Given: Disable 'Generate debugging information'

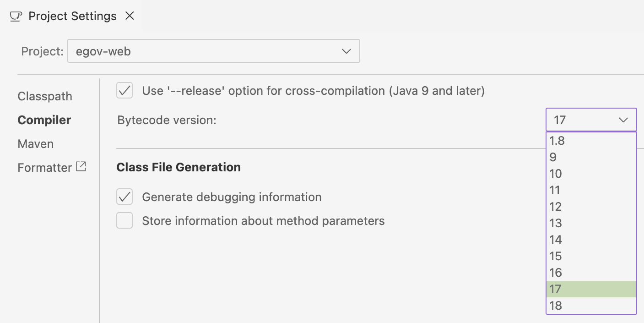Looking at the screenshot, I should click(124, 197).
